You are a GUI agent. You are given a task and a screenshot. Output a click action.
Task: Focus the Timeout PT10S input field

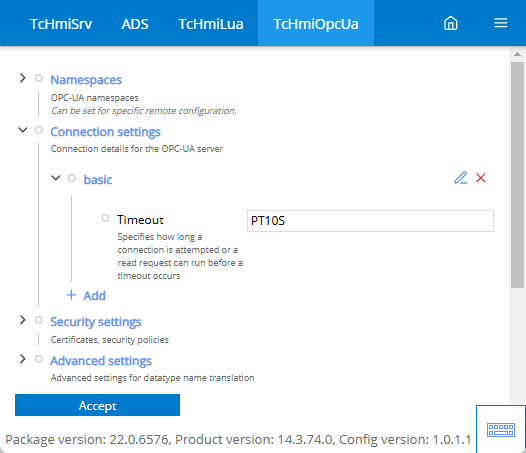[370, 221]
